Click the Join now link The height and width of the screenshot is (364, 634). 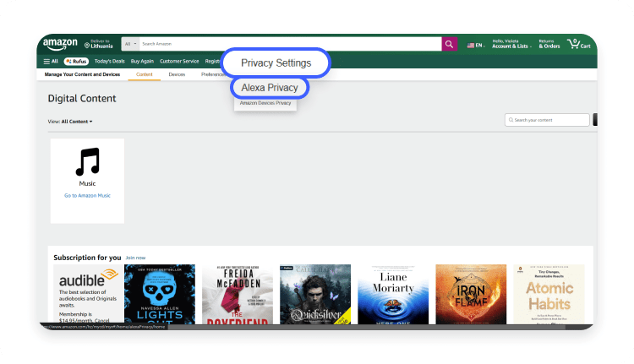[x=135, y=258]
